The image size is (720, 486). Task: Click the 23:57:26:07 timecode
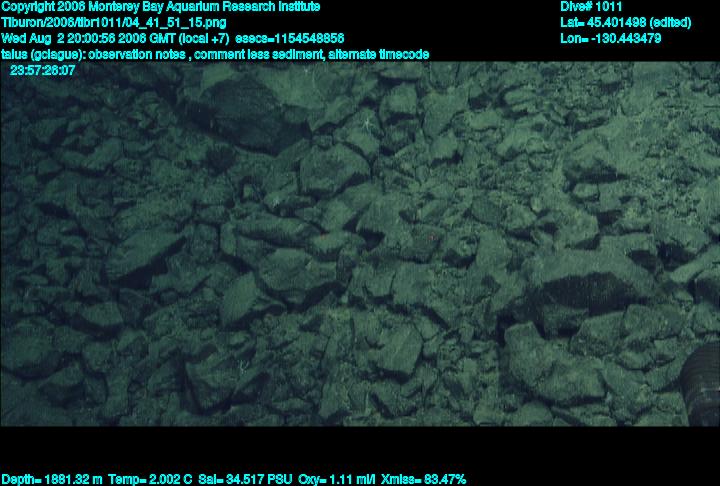[42, 71]
